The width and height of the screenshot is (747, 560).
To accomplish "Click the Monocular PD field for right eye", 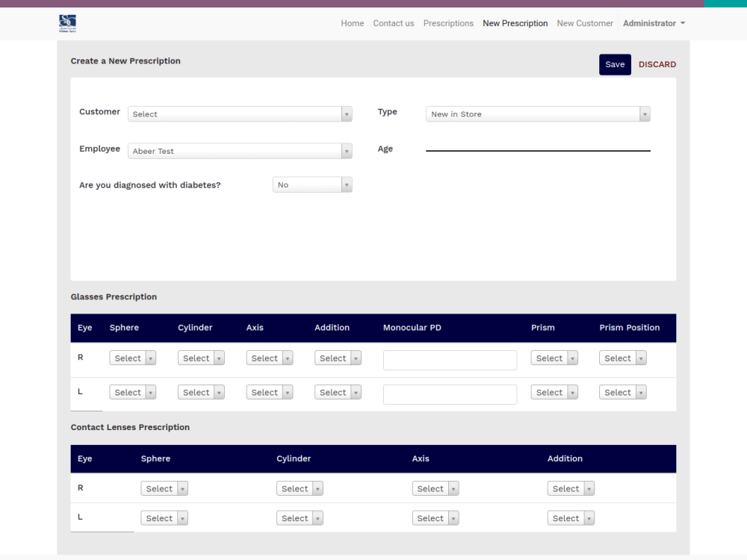I will click(450, 360).
